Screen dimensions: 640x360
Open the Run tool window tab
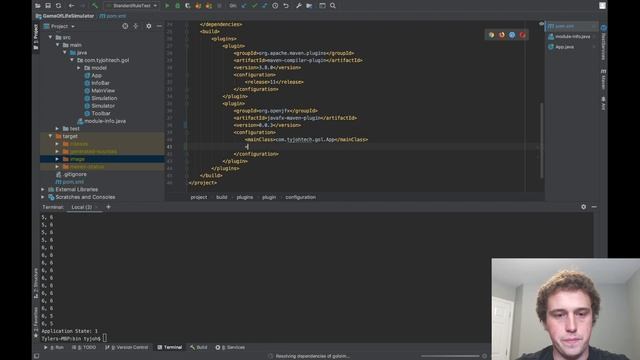53,347
